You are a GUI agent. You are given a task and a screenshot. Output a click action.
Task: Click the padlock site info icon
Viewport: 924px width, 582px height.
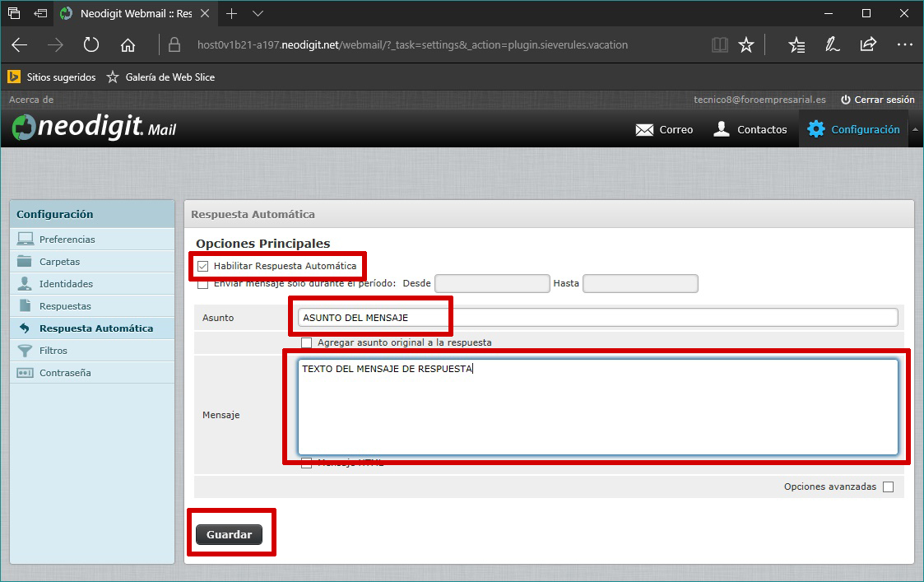[174, 44]
